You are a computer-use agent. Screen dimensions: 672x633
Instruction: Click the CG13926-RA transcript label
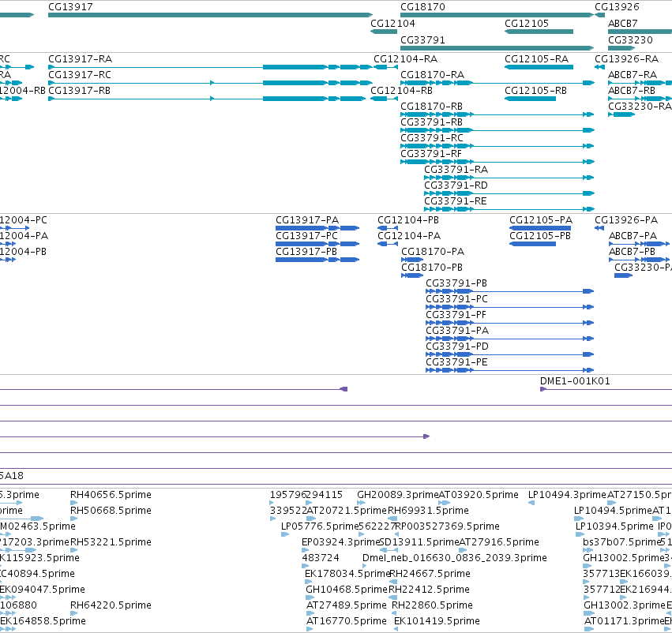pyautogui.click(x=626, y=59)
